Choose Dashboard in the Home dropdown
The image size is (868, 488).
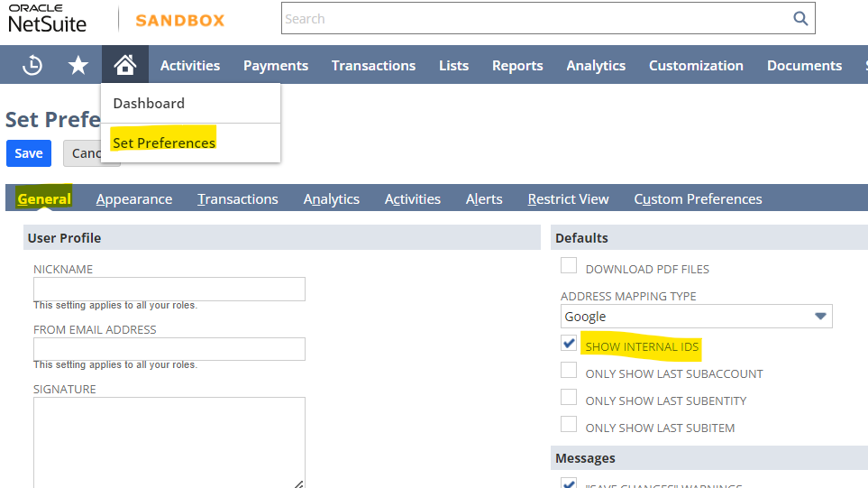(149, 103)
